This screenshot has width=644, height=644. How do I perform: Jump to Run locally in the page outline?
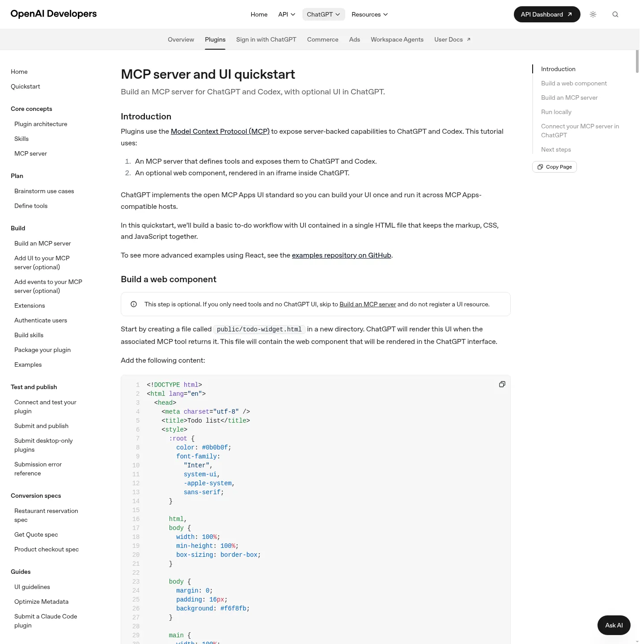click(556, 112)
